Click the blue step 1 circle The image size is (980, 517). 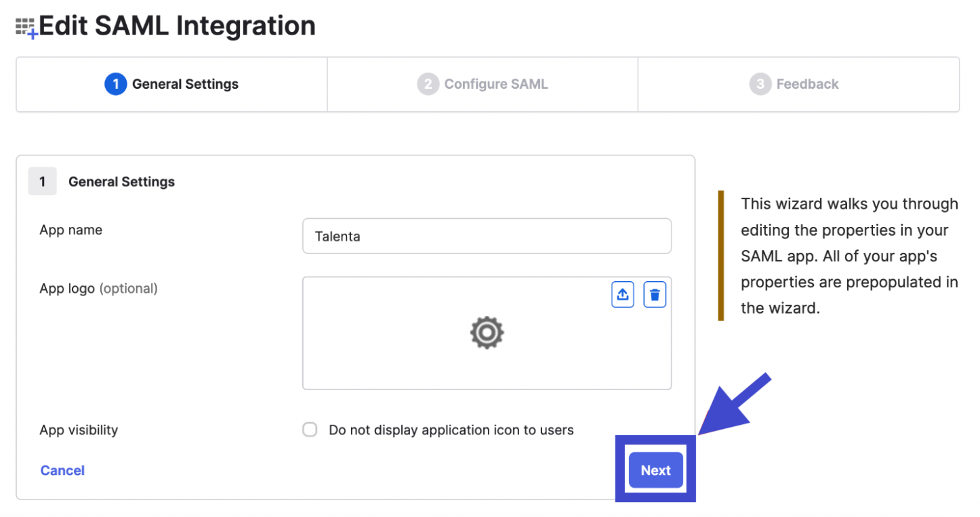pos(115,84)
